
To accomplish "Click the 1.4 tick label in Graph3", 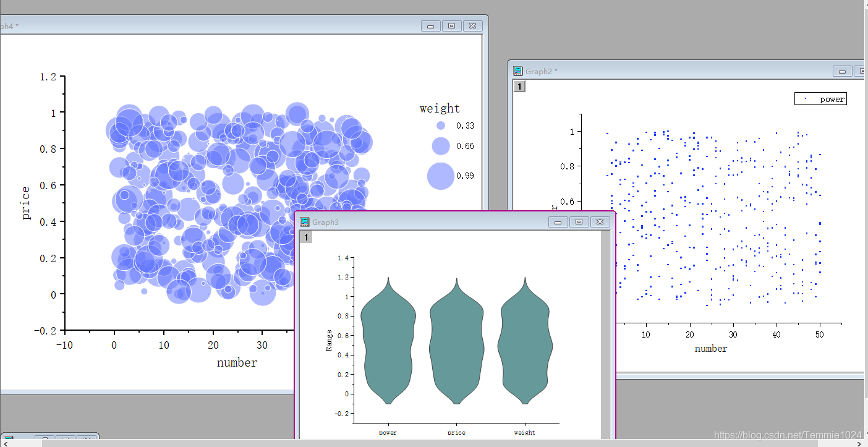I will (x=342, y=257).
